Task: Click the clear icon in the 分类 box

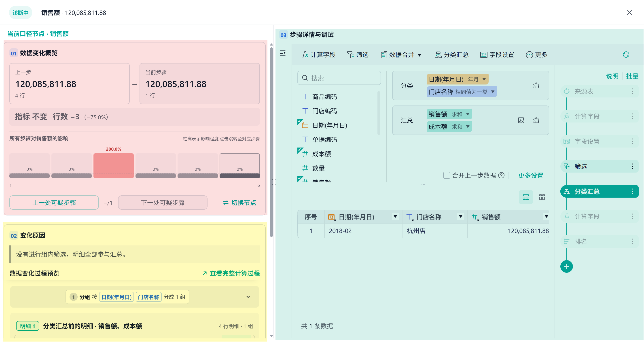Action: 536,85
